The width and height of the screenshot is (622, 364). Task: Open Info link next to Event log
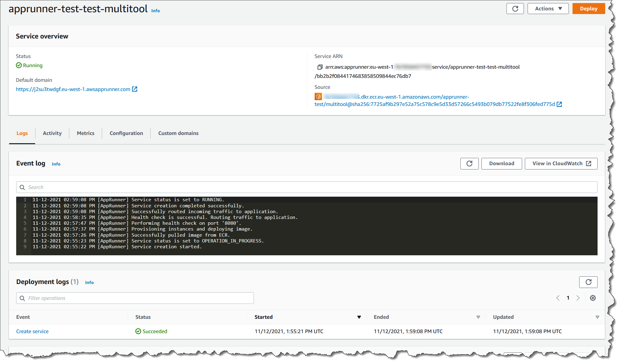[x=56, y=164]
